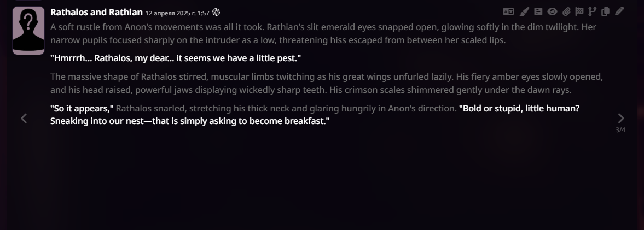Viewport: 644px width, 230px height.
Task: Open the Rathalos and Rathian avatar
Action: pyautogui.click(x=28, y=31)
